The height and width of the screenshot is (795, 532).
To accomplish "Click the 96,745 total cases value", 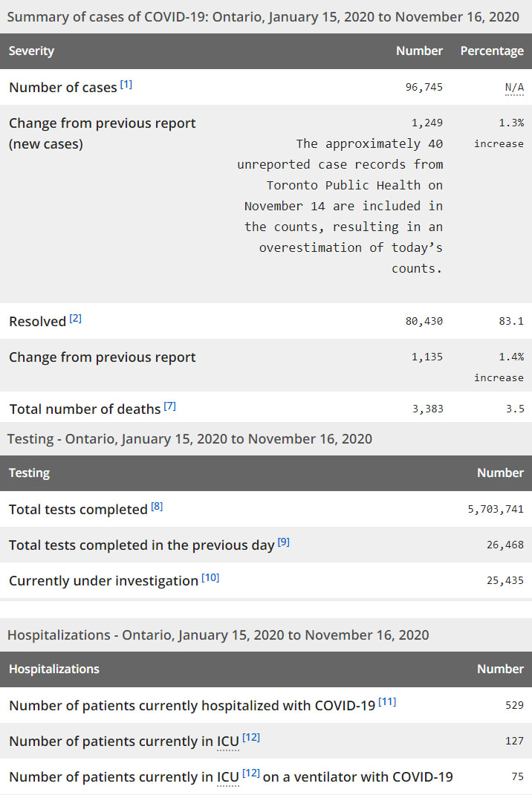I will (424, 88).
